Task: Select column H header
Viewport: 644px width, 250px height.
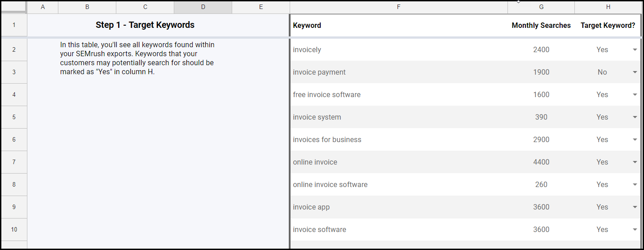Action: click(x=608, y=7)
